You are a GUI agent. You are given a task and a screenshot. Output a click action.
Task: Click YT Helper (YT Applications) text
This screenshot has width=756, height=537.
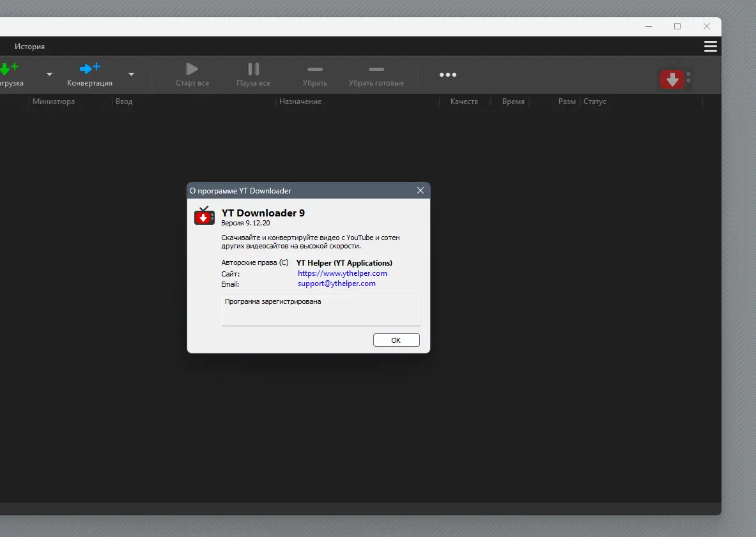(344, 263)
